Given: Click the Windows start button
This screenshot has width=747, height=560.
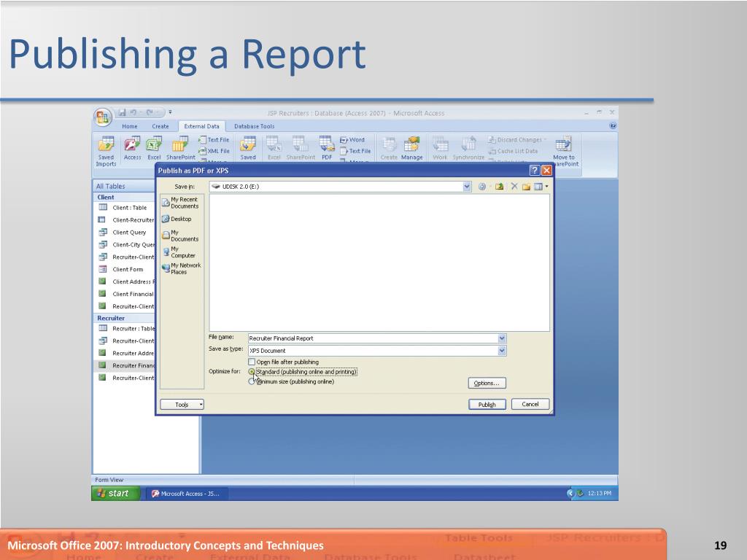Looking at the screenshot, I should 116,494.
